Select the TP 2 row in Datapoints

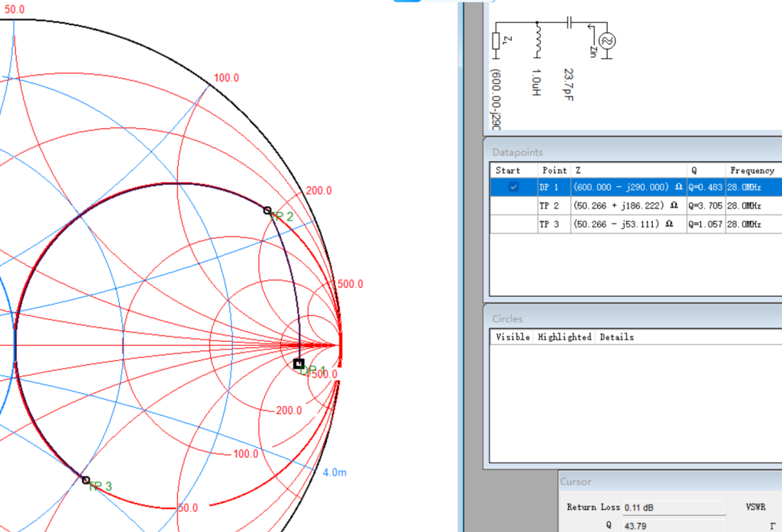[636, 205]
